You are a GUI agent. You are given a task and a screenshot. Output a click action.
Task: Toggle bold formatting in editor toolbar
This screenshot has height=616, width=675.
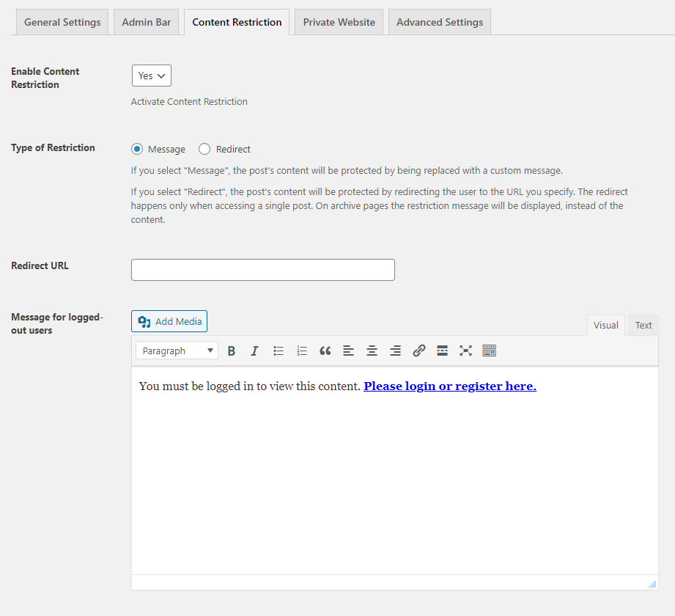pos(232,351)
